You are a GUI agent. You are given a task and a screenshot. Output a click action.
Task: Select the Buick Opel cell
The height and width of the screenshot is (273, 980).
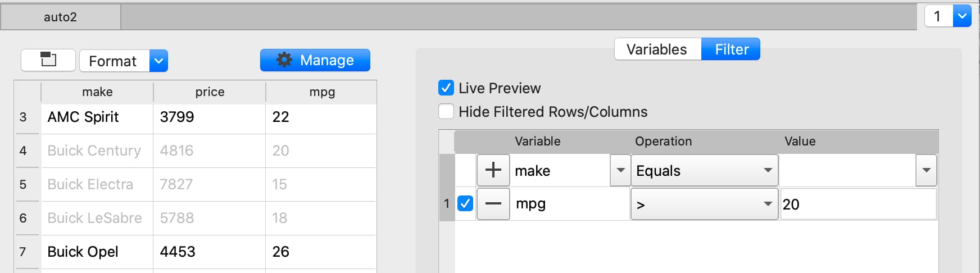click(x=97, y=252)
